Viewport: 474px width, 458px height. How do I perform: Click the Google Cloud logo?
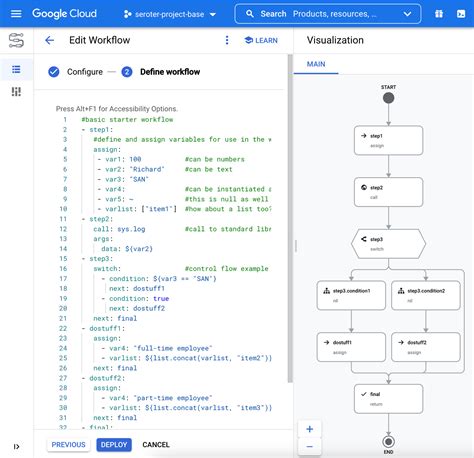pyautogui.click(x=64, y=14)
